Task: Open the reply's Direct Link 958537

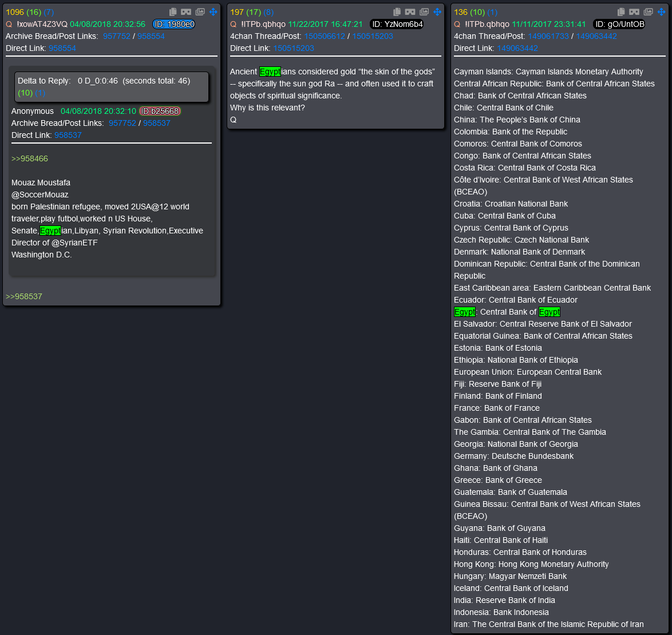Action: pyautogui.click(x=68, y=136)
